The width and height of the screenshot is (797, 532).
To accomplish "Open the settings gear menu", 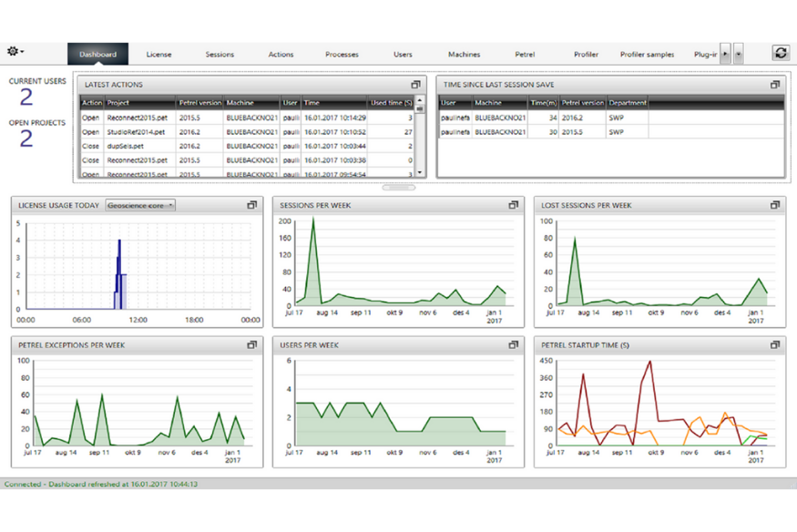I will [15, 51].
